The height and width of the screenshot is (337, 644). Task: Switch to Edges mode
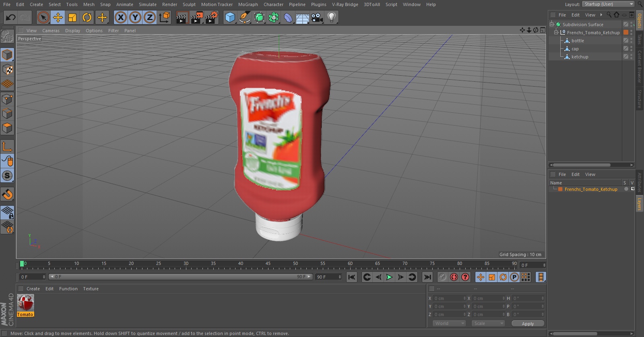pos(8,114)
